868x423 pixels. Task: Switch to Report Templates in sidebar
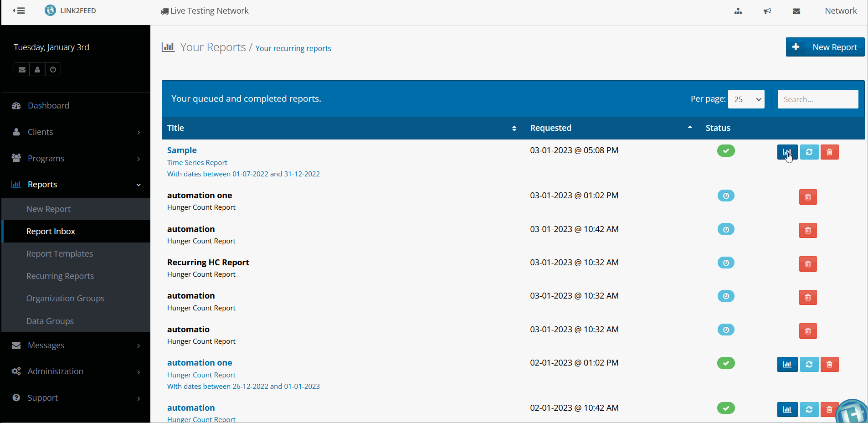coord(60,253)
